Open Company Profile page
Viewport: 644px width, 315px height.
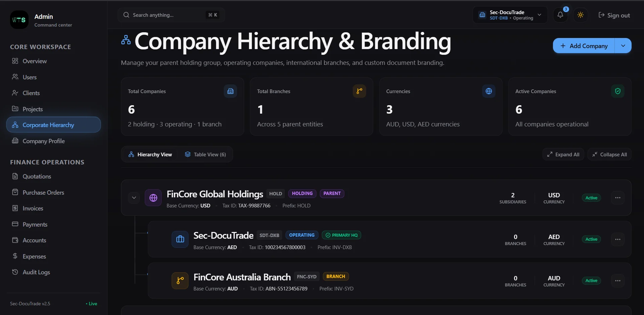pyautogui.click(x=53, y=141)
